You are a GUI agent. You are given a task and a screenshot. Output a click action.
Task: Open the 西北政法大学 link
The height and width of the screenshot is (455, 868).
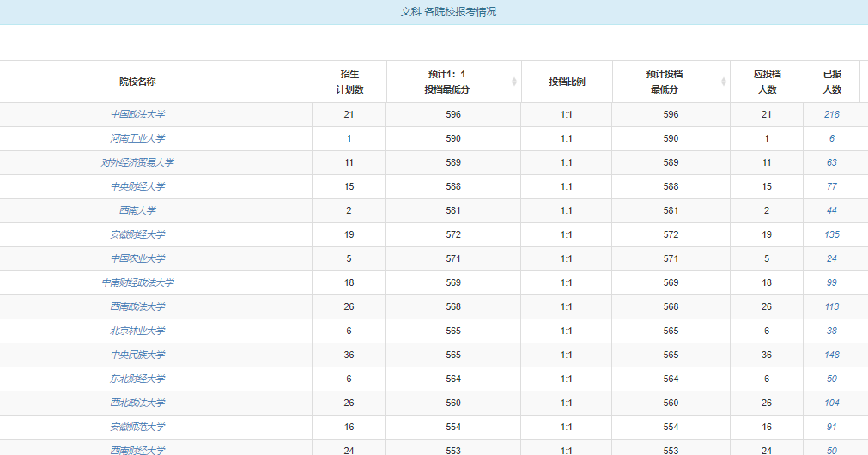[138, 403]
